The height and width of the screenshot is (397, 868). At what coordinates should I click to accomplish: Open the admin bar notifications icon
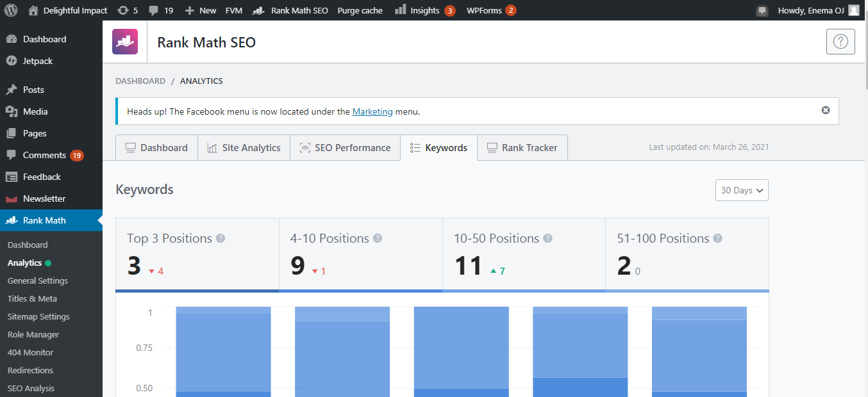pyautogui.click(x=762, y=10)
